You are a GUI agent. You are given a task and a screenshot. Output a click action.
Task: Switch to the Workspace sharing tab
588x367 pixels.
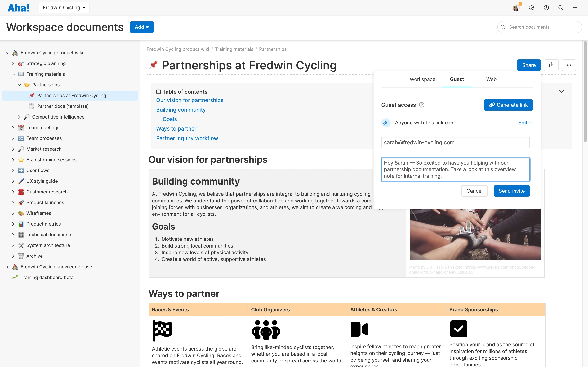tap(422, 79)
